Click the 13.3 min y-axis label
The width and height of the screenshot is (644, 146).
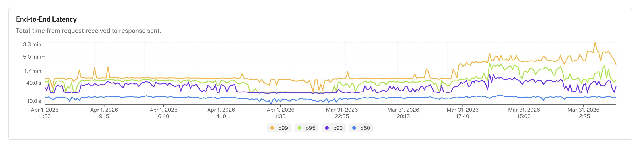[31, 44]
